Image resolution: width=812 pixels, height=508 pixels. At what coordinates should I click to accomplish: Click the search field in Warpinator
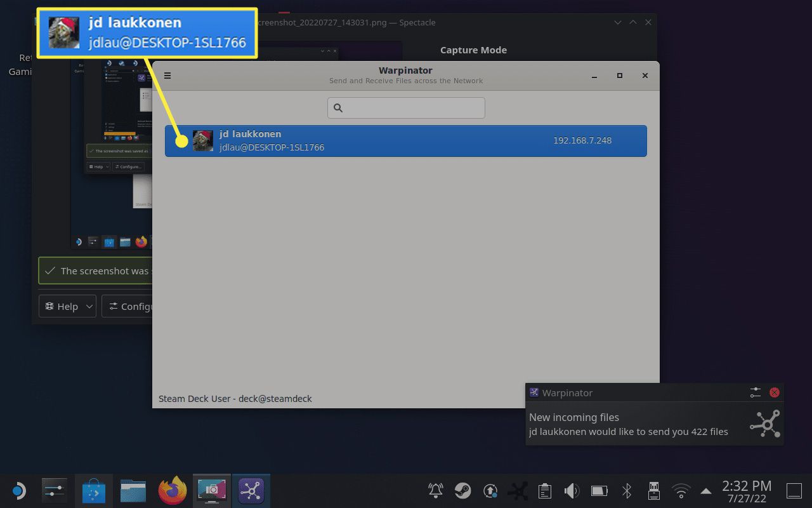406,108
